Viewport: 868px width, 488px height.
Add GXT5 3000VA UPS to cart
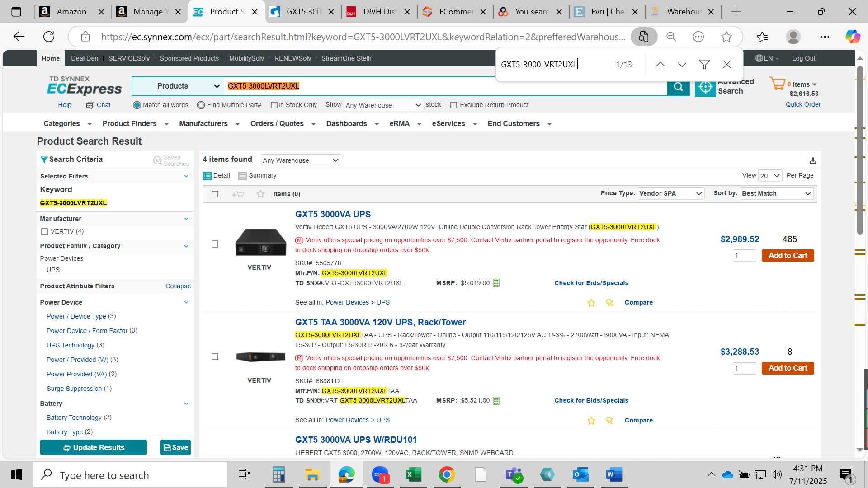point(788,256)
